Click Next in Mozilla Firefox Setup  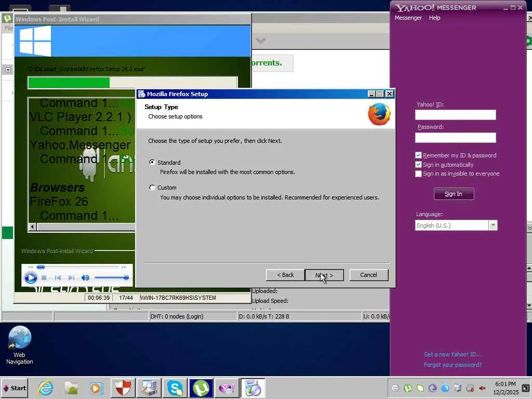click(324, 275)
